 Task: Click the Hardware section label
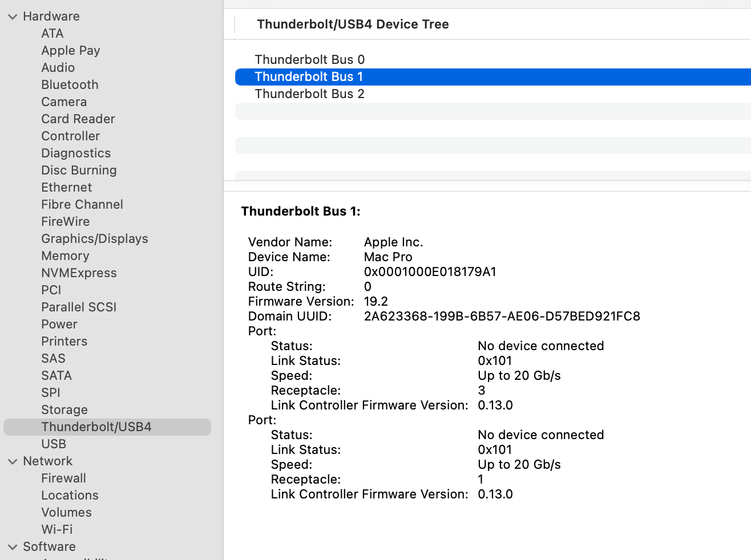[51, 17]
